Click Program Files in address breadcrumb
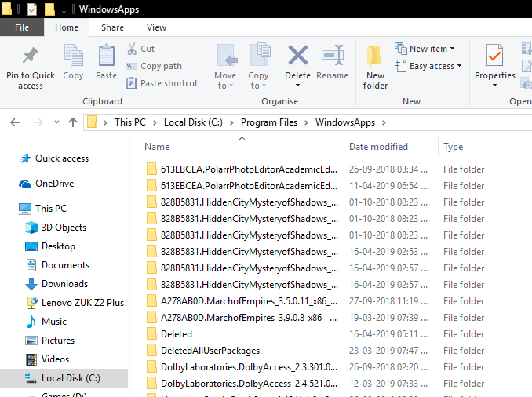This screenshot has width=532, height=397. pyautogui.click(x=268, y=122)
